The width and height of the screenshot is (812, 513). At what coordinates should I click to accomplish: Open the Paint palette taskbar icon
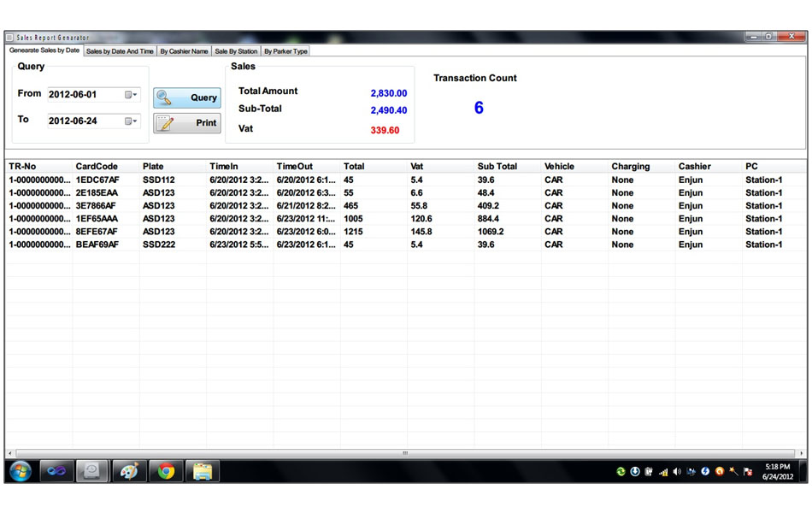(x=128, y=471)
